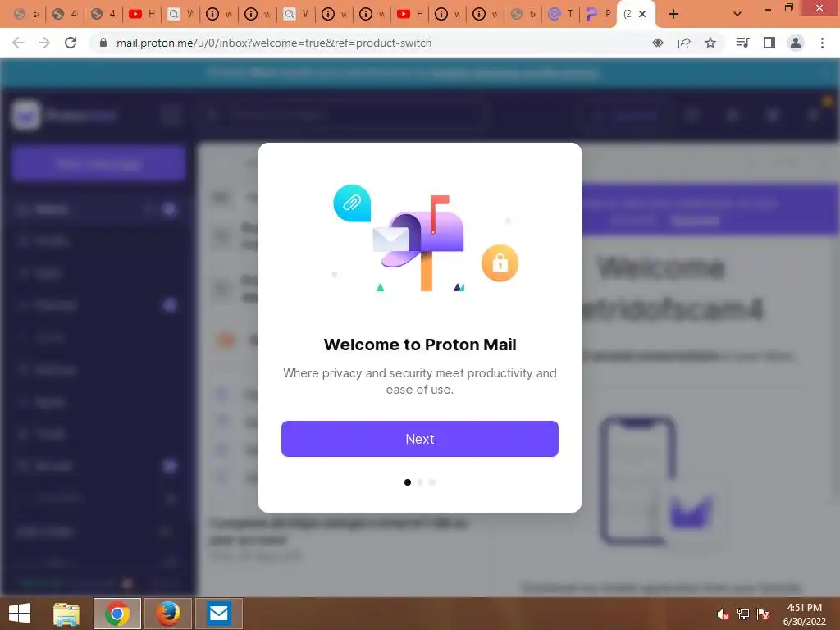Open the diamond-shaped extension icon in address bar

pyautogui.click(x=658, y=43)
